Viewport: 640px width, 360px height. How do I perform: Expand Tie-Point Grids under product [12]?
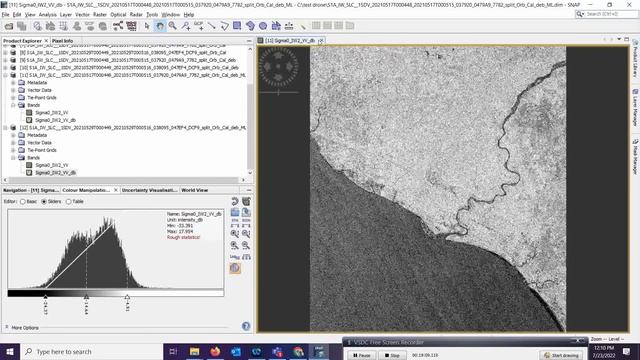[x=13, y=150]
